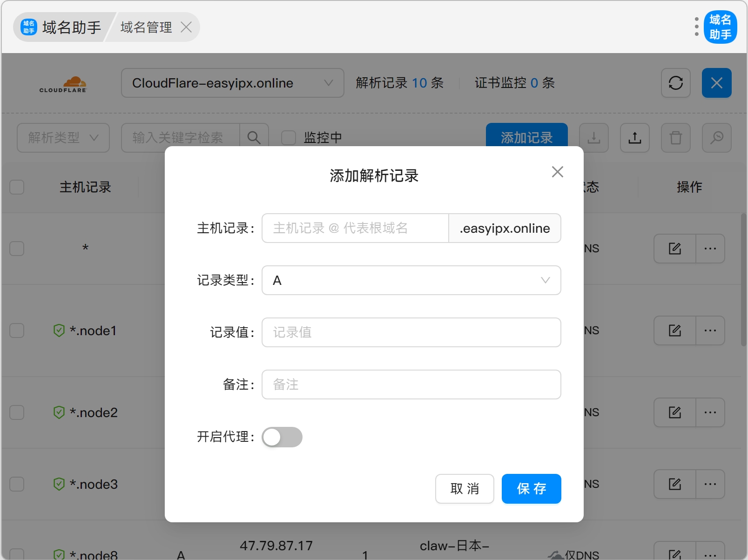Toggle the 开启代理 switch
748x560 pixels.
[282, 437]
